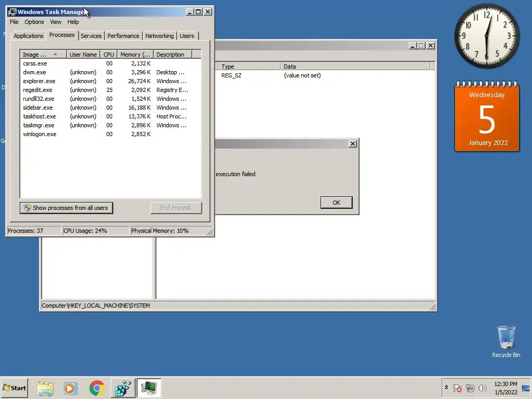Open Google Chrome from the taskbar
The width and height of the screenshot is (532, 399).
(x=97, y=388)
